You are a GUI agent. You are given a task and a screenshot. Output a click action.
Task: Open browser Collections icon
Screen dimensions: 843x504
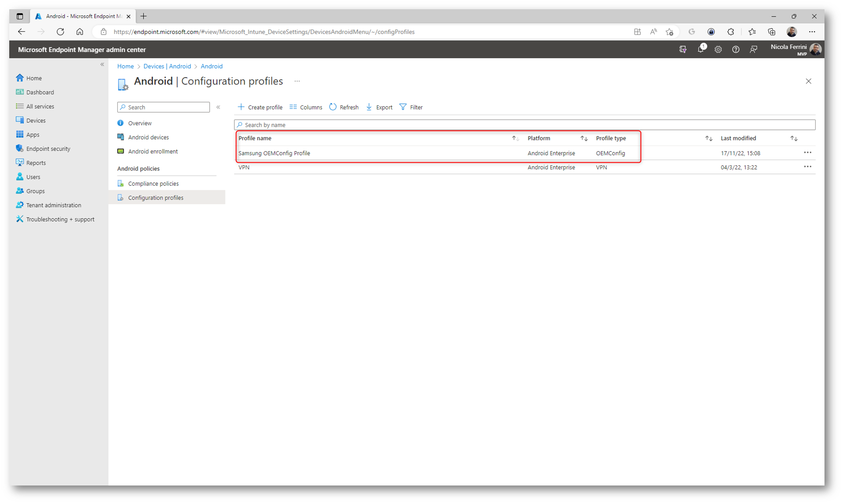click(771, 32)
